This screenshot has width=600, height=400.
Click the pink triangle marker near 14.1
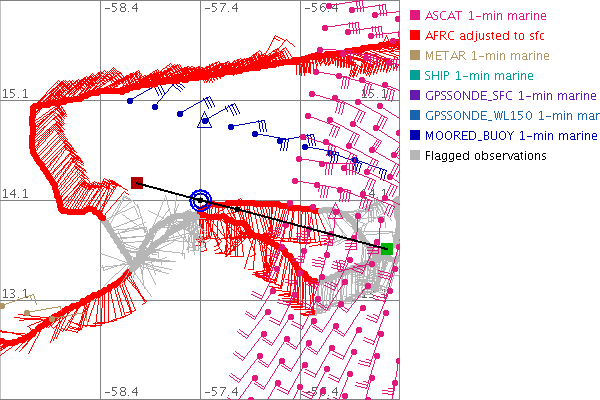(336, 211)
